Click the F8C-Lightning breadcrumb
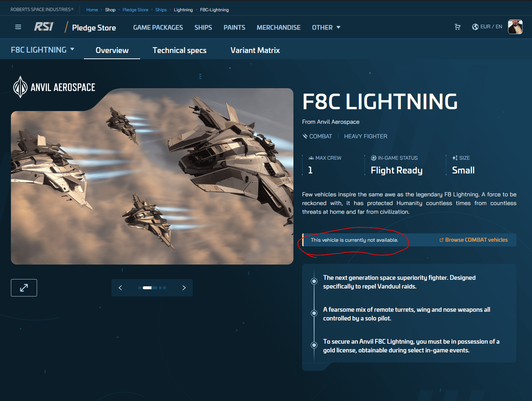Image resolution: width=532 pixels, height=401 pixels. tap(214, 10)
